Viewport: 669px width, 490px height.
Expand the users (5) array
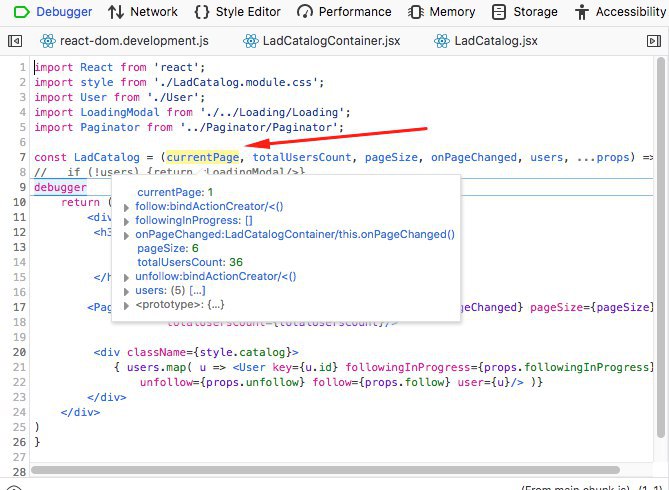126,292
